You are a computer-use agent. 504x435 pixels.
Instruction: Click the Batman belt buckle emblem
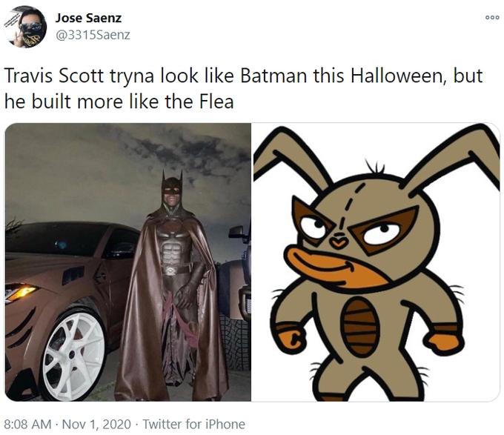pyautogui.click(x=170, y=270)
